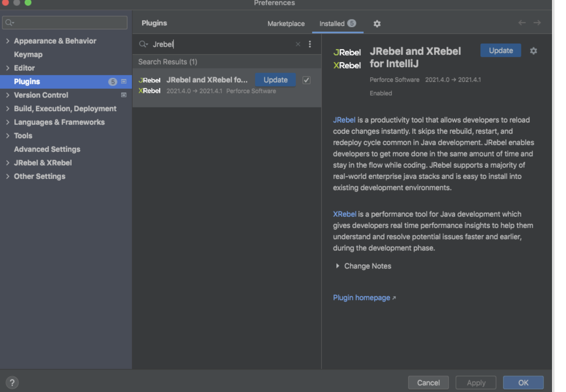Click the Cancel button

[x=428, y=382]
